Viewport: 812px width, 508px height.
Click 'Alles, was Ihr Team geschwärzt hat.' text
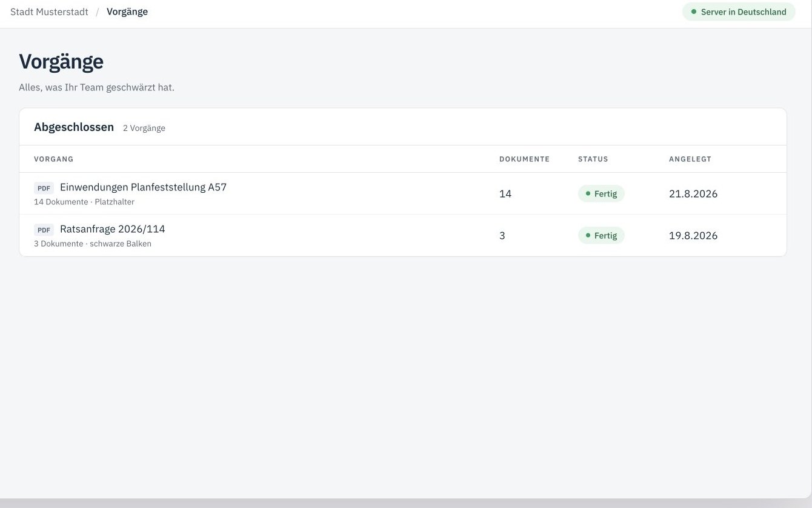[x=96, y=87]
